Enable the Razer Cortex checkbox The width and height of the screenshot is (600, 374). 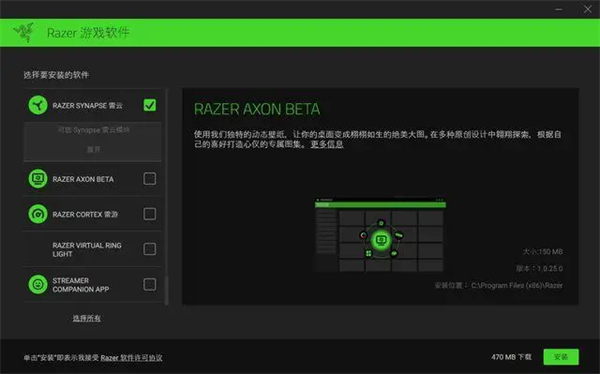150,214
